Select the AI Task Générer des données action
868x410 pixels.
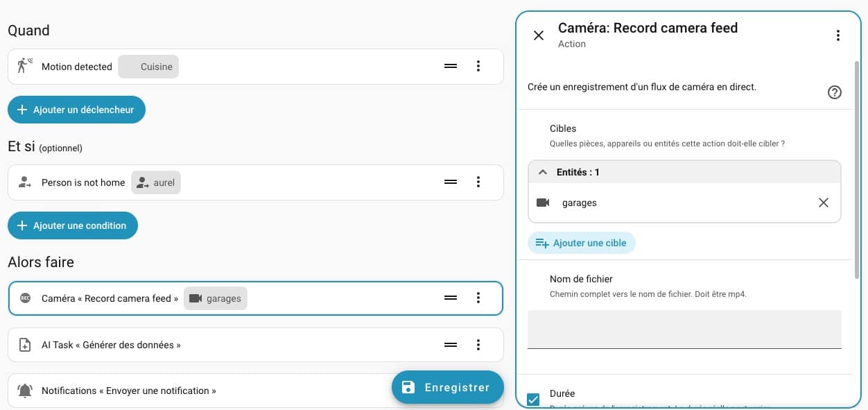[111, 345]
